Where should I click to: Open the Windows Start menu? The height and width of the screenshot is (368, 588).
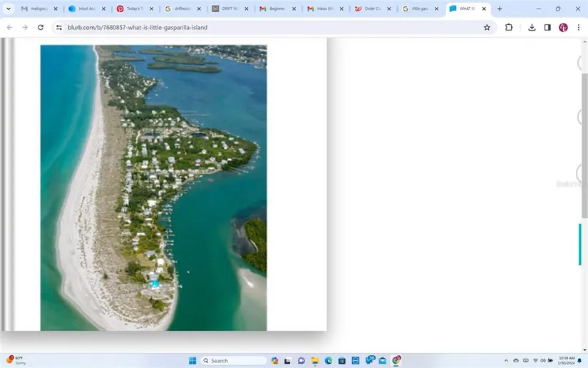pos(190,361)
